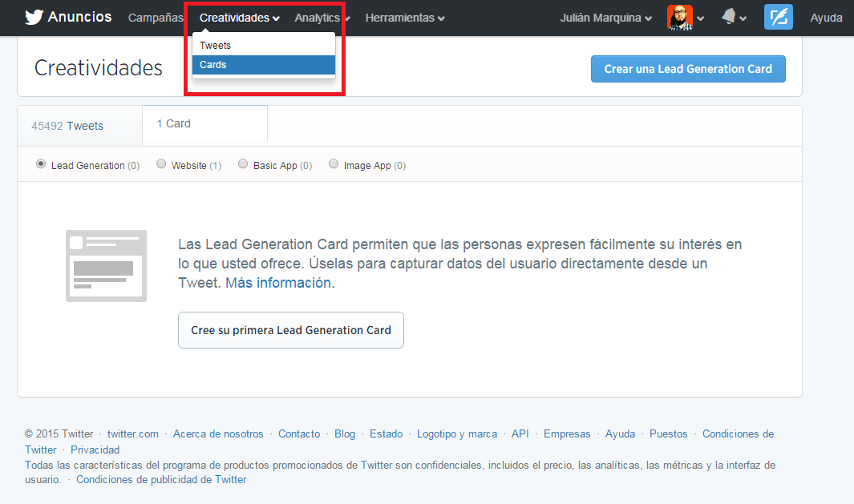Open the Empresas footer link
Image resolution: width=854 pixels, height=504 pixels.
coord(567,433)
